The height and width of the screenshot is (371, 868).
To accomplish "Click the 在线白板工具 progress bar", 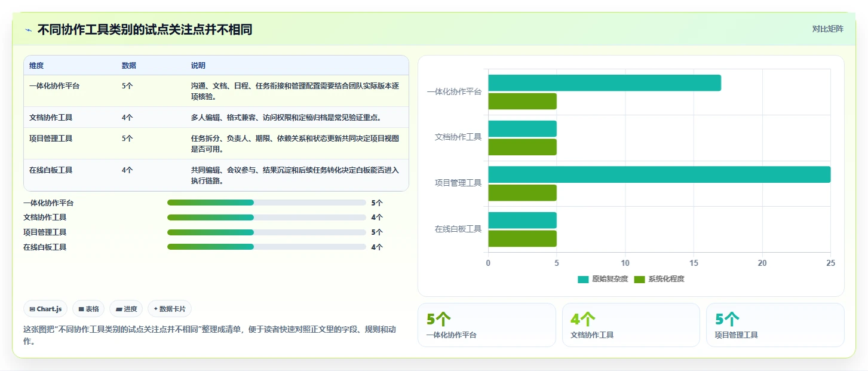I will tap(266, 247).
